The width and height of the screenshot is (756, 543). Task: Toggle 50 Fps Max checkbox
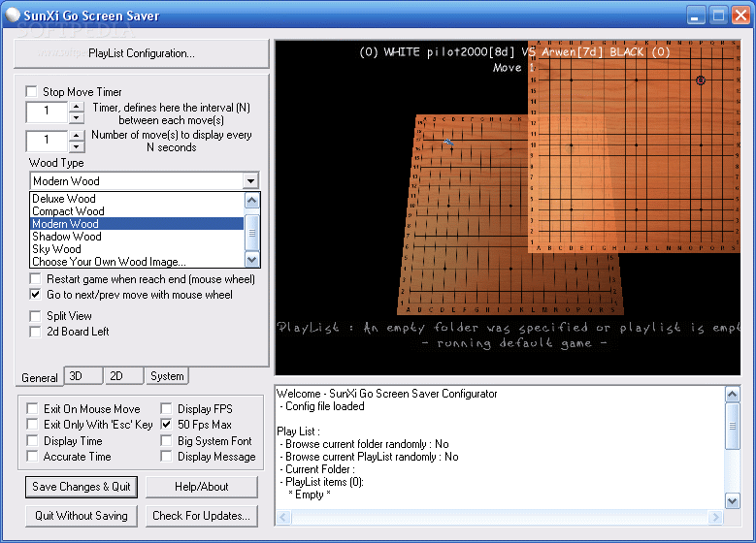tap(166, 424)
